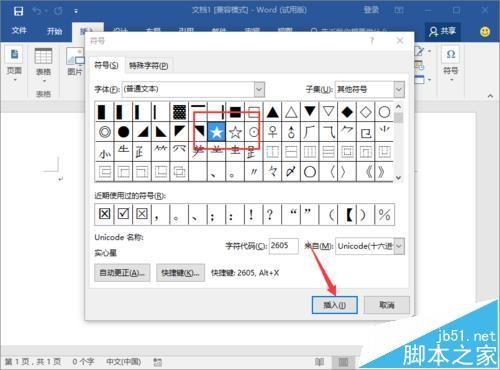Click the 字符代码 field showing 2605
Image resolution: width=500 pixels, height=370 pixels.
click(x=283, y=246)
